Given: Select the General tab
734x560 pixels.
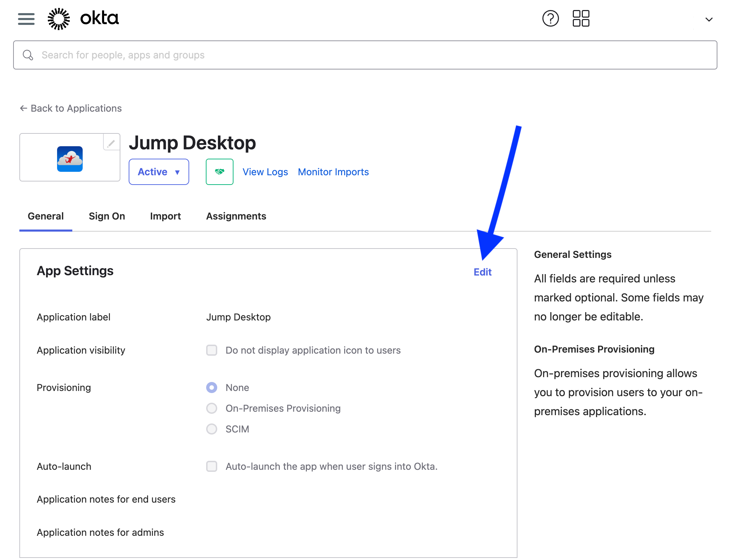Looking at the screenshot, I should click(x=46, y=216).
